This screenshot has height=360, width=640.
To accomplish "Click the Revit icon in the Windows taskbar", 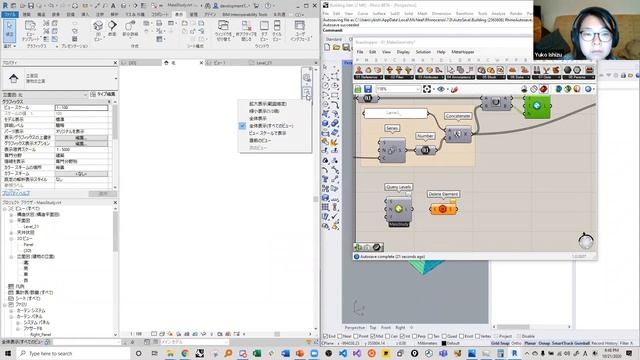I will pos(515,353).
